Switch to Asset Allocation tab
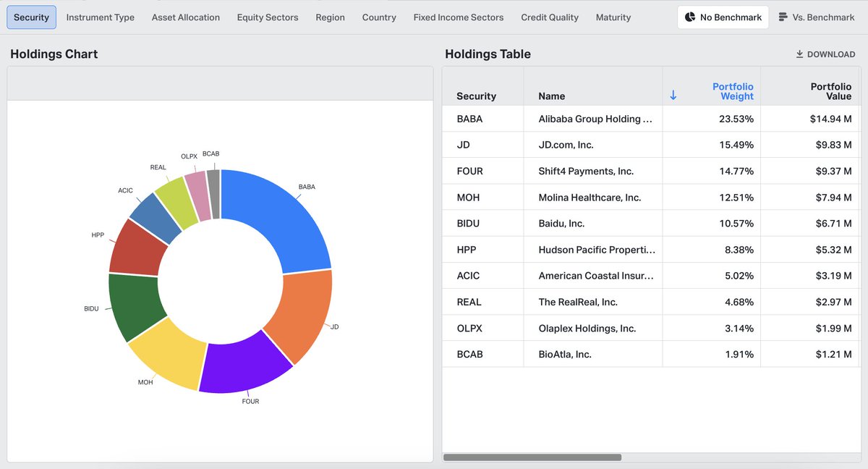 186,17
